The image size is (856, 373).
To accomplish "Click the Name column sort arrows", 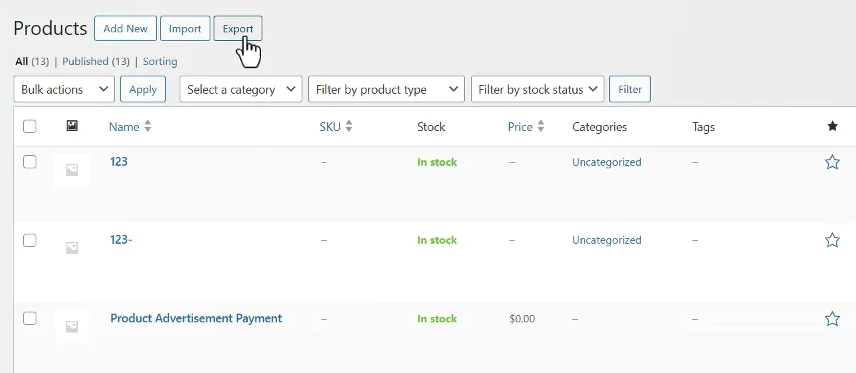I will [x=147, y=127].
